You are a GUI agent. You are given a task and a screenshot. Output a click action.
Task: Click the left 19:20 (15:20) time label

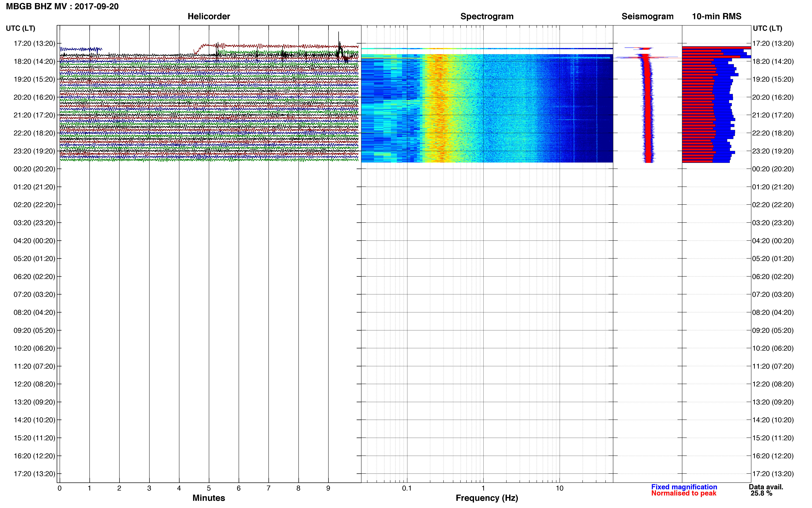(x=35, y=79)
